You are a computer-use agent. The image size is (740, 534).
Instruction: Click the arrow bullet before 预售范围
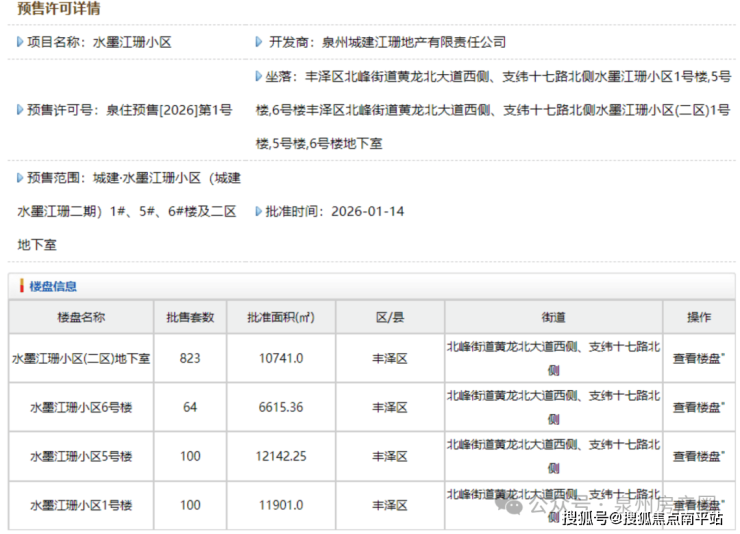coord(20,178)
